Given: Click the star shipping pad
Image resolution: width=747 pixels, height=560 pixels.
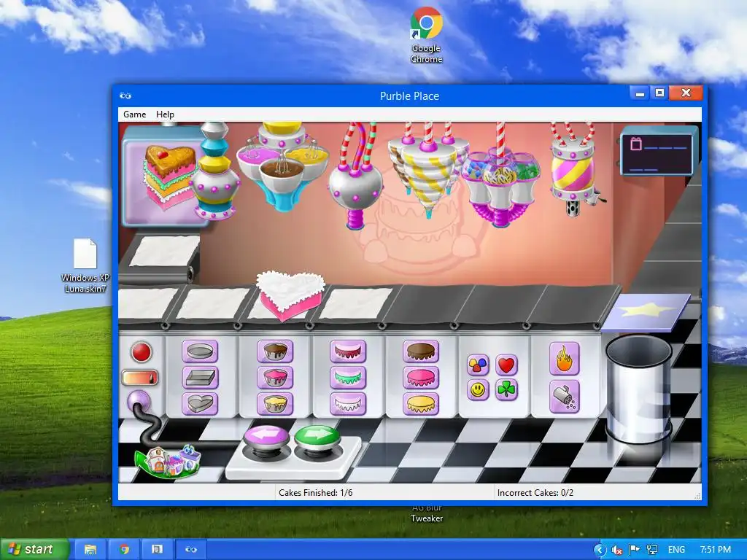Looking at the screenshot, I should [x=646, y=312].
